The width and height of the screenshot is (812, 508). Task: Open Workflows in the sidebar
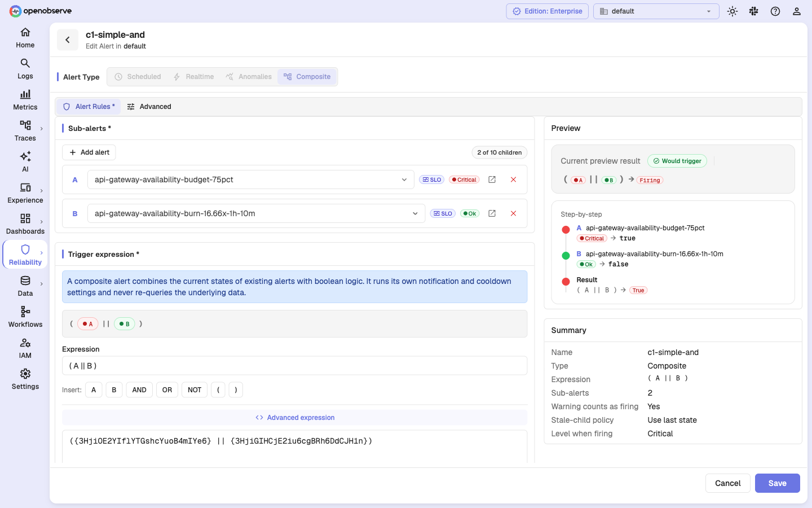pos(25,317)
